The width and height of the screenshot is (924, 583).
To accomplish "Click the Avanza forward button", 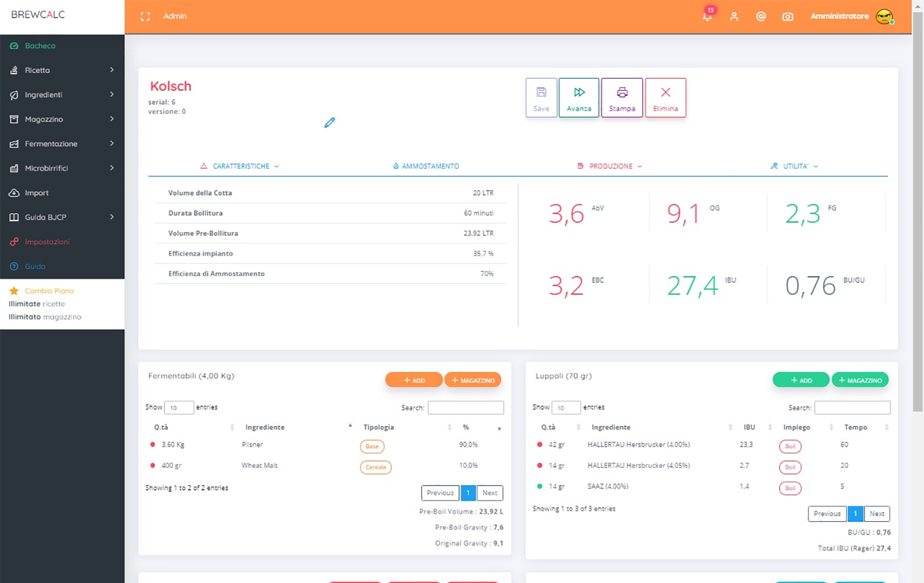I will point(579,98).
